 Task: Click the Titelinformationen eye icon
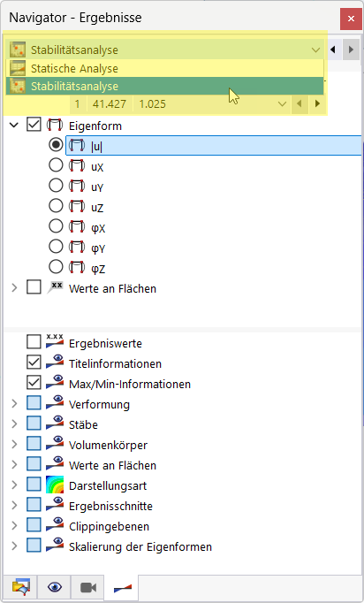55,362
